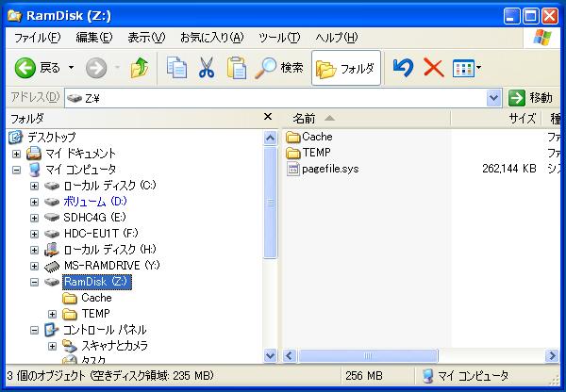Open Search with the magnifier button
This screenshot has width=566, height=392.
click(x=278, y=68)
